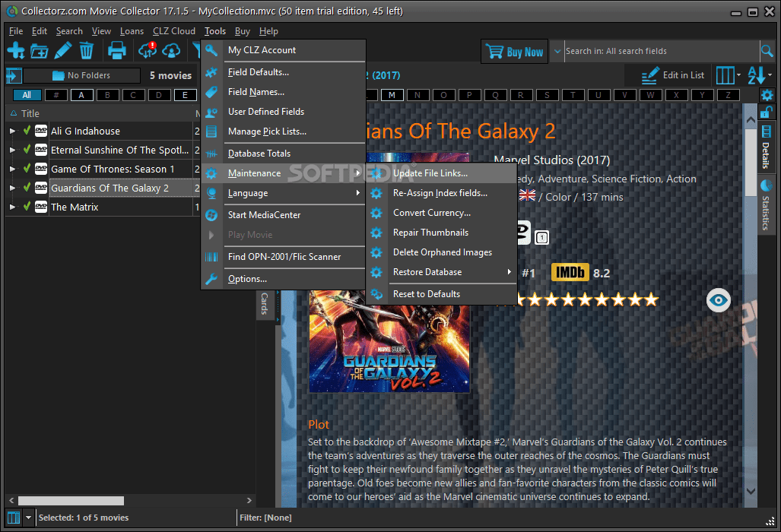The image size is (781, 532).
Task: Open the Restore Database submenu
Action: coord(441,272)
